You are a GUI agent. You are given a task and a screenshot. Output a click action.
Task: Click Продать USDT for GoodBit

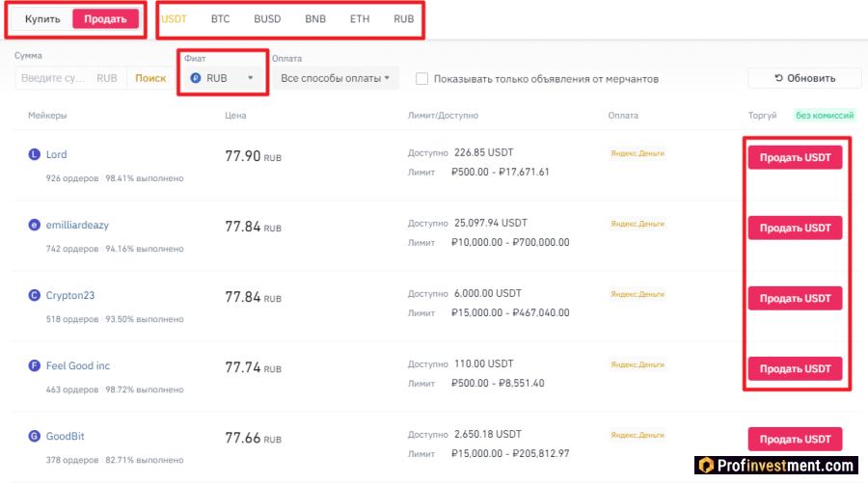tap(795, 439)
